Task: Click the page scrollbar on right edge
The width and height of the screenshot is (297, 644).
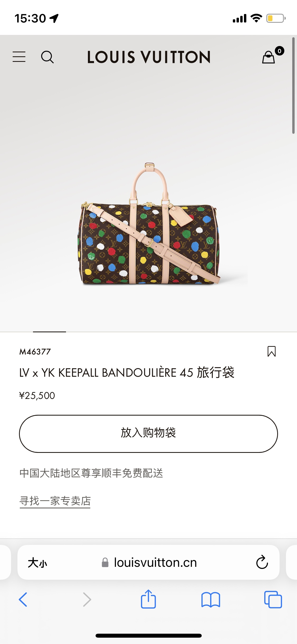Action: pos(293,85)
